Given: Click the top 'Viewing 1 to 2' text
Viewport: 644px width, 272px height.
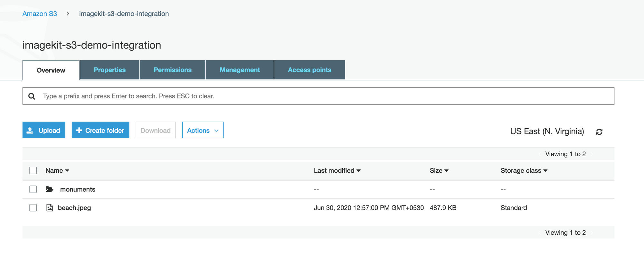Looking at the screenshot, I should [x=565, y=154].
